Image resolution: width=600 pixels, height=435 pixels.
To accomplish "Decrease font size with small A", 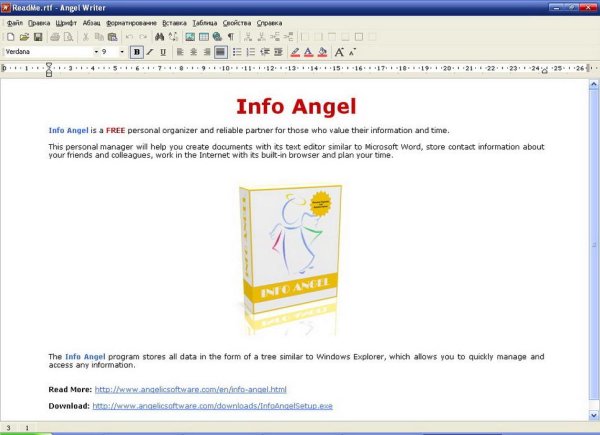I will pyautogui.click(x=352, y=52).
